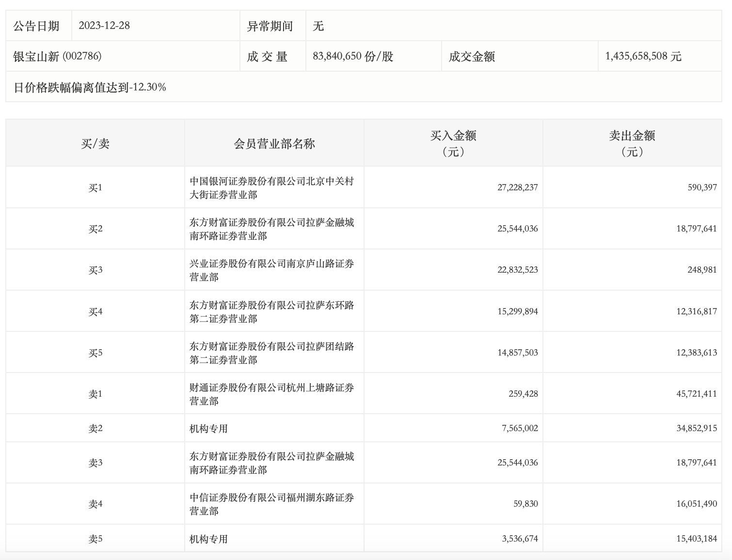Select the 买4 row label
Image resolution: width=732 pixels, height=560 pixels.
[95, 311]
